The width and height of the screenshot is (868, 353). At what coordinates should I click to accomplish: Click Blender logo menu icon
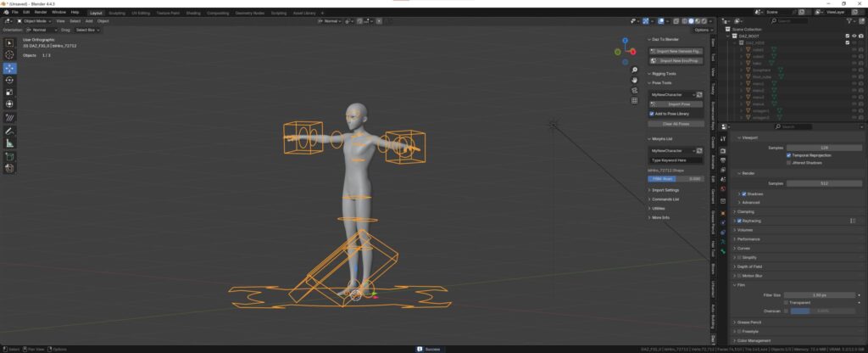pyautogui.click(x=6, y=12)
